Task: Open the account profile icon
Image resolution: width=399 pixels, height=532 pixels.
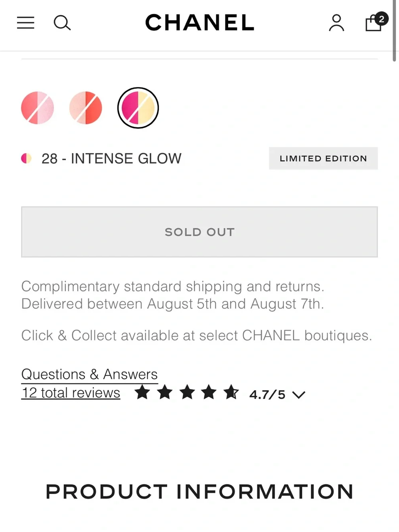Action: 336,23
